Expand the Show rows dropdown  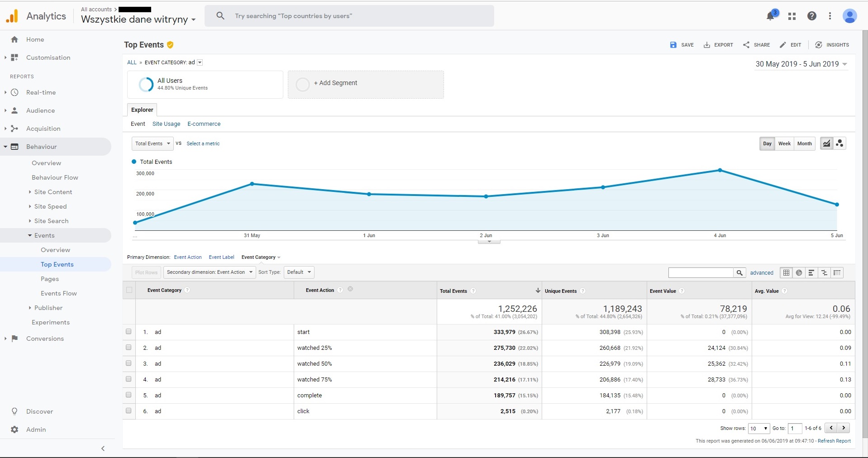point(759,428)
